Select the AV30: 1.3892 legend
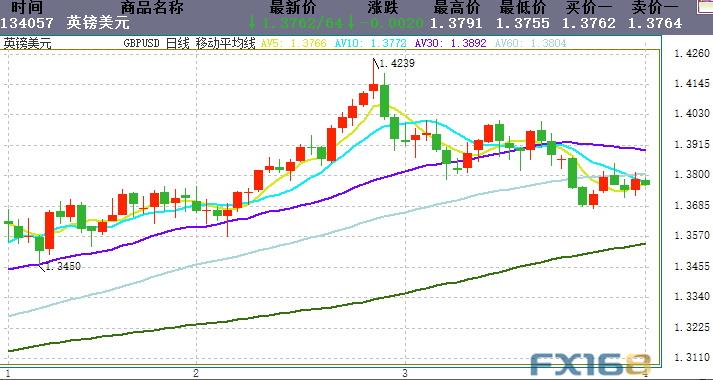 451,44
